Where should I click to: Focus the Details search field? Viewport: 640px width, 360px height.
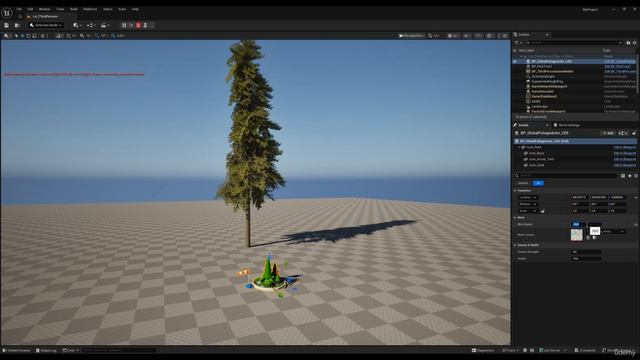point(566,176)
